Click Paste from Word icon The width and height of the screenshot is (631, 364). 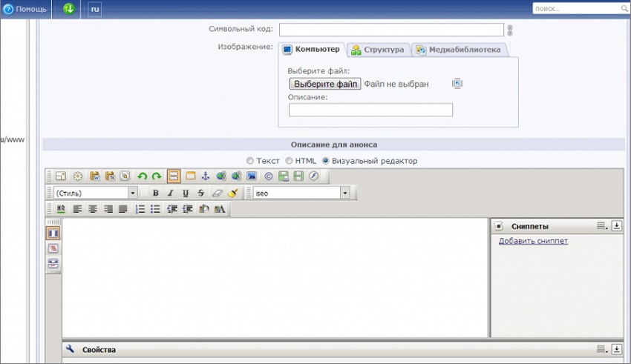pyautogui.click(x=94, y=176)
